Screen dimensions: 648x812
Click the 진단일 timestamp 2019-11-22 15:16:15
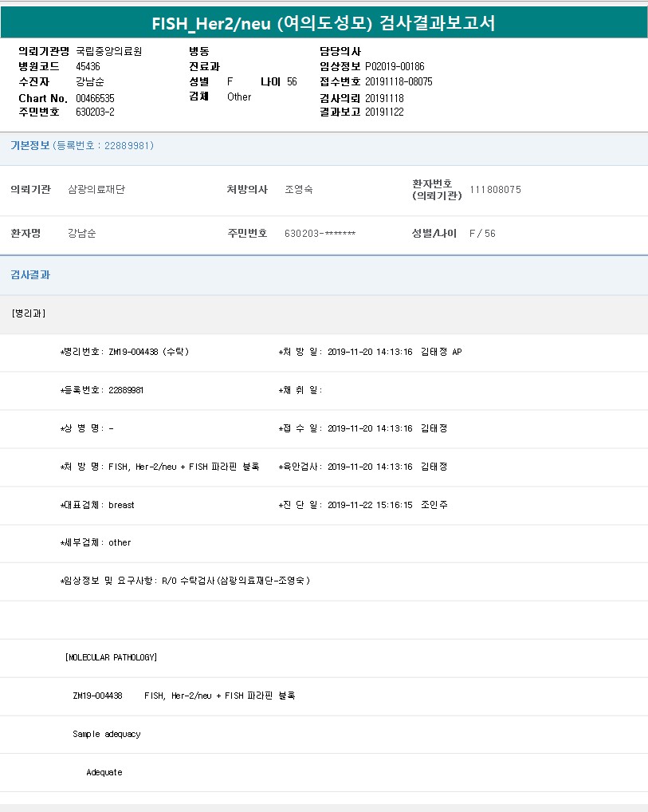pos(370,505)
